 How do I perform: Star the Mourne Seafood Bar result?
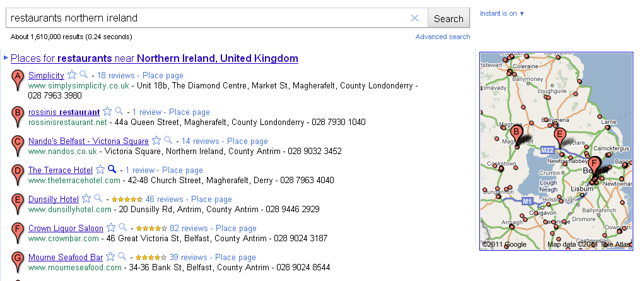pyautogui.click(x=110, y=257)
